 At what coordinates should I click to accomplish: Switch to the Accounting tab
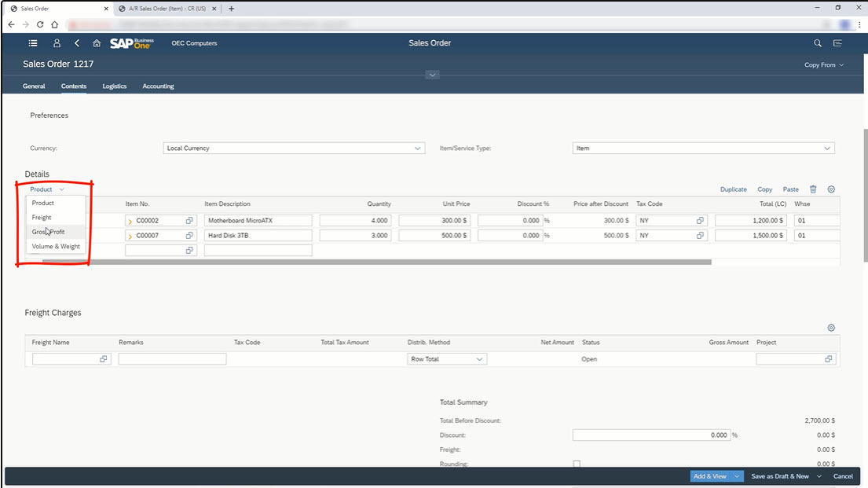coord(158,86)
